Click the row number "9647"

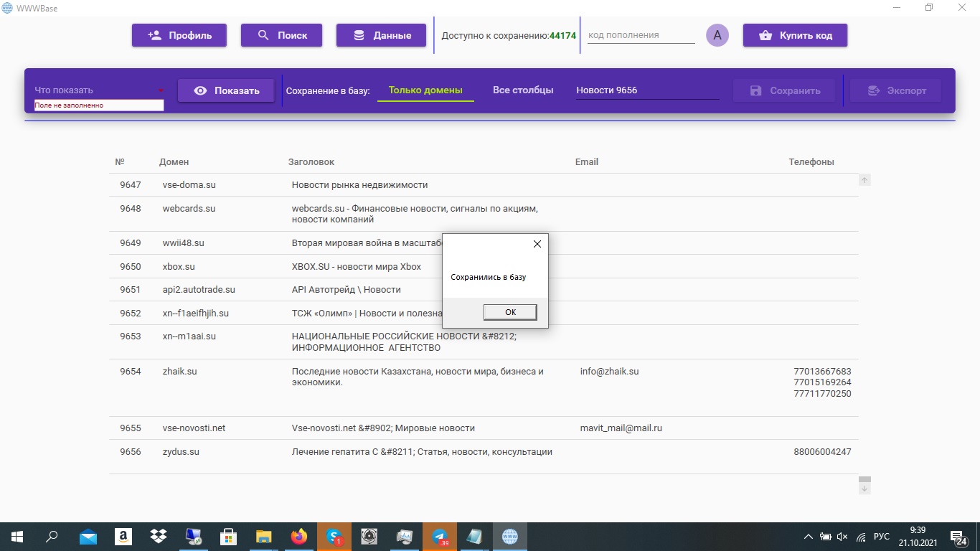point(131,185)
